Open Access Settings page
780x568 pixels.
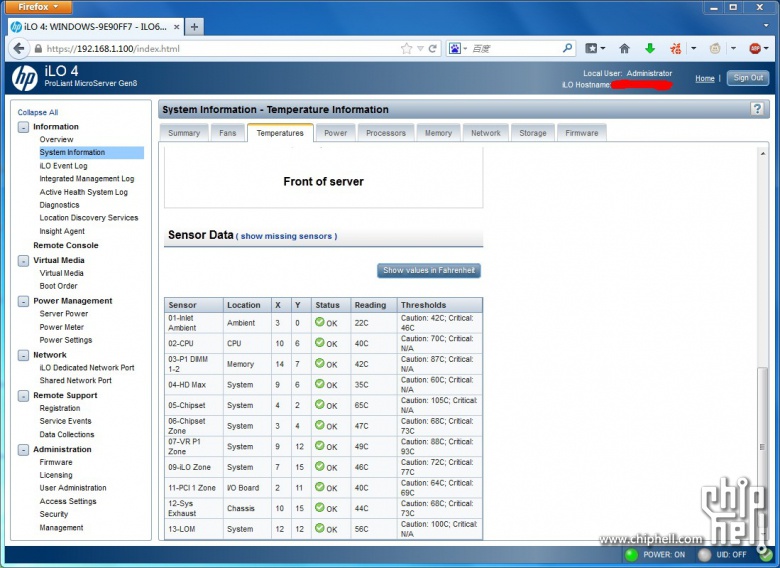pos(68,501)
